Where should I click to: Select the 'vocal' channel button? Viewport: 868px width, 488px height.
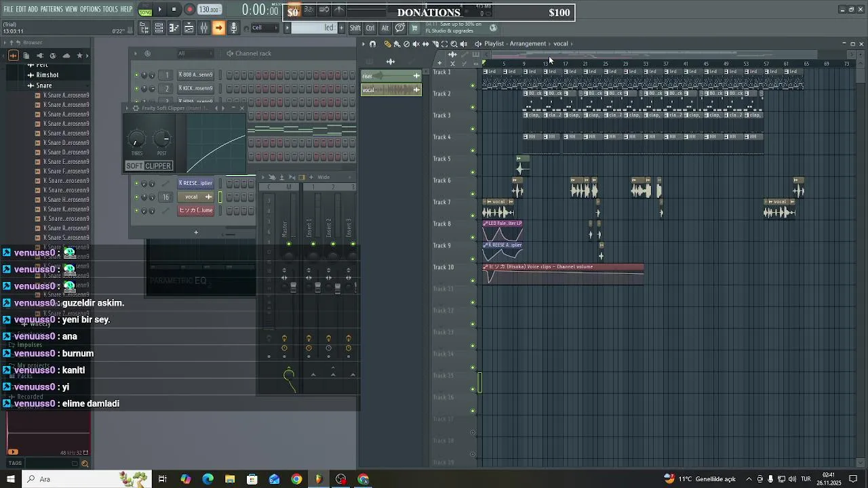tap(196, 197)
